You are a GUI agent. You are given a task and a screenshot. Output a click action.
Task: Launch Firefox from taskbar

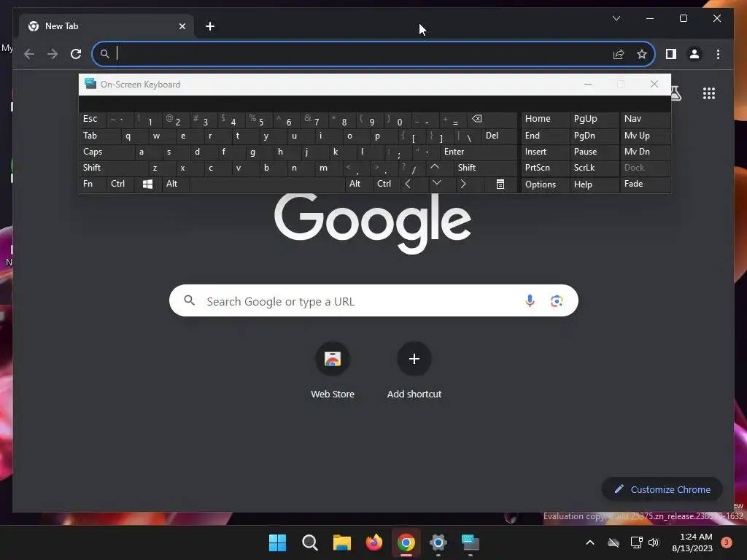374,542
